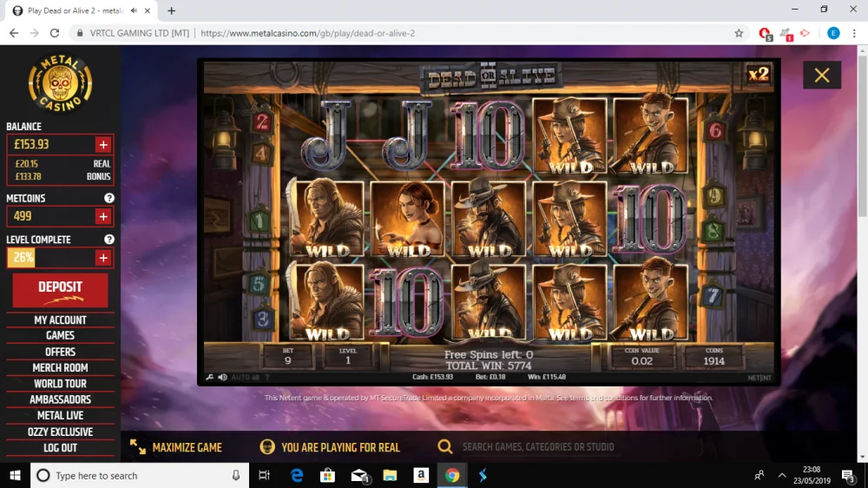Open the Ambassadors menu item
Screen dimensions: 868x488
[x=61, y=400]
